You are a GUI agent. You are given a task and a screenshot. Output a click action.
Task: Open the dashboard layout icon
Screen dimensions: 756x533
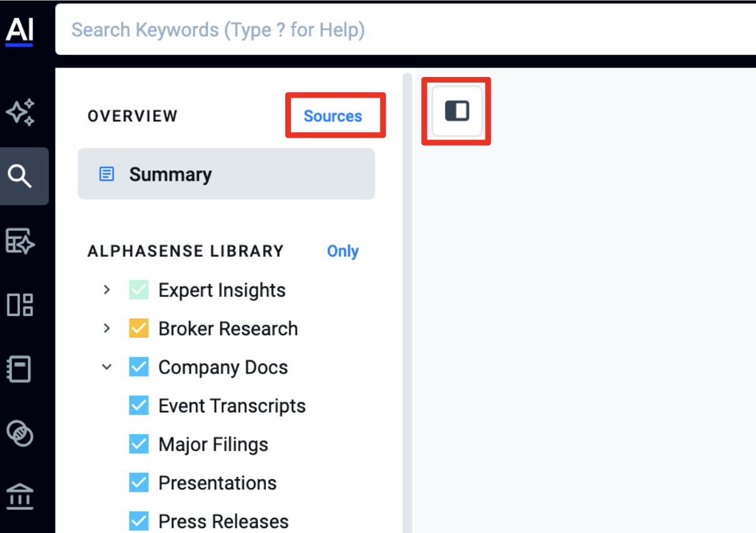pos(20,305)
